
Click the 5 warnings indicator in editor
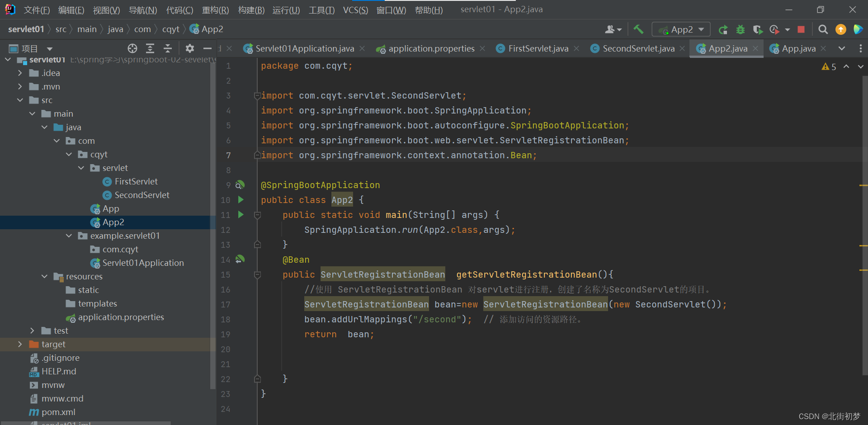pos(828,66)
